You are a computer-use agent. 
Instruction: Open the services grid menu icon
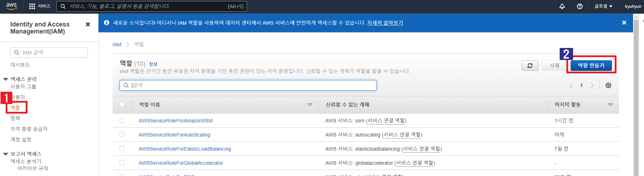(x=32, y=6)
